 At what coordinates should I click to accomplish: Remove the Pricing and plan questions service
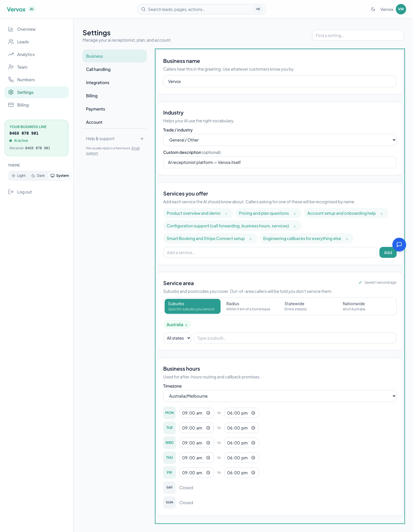point(295,214)
